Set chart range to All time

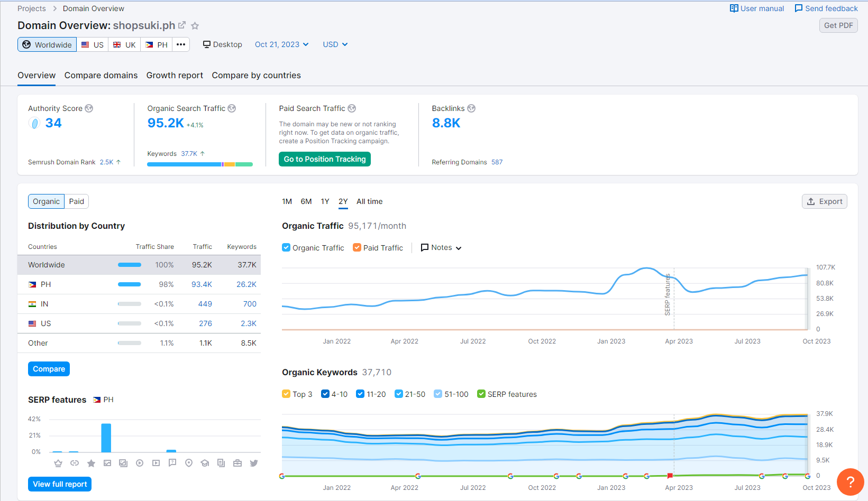coord(369,201)
